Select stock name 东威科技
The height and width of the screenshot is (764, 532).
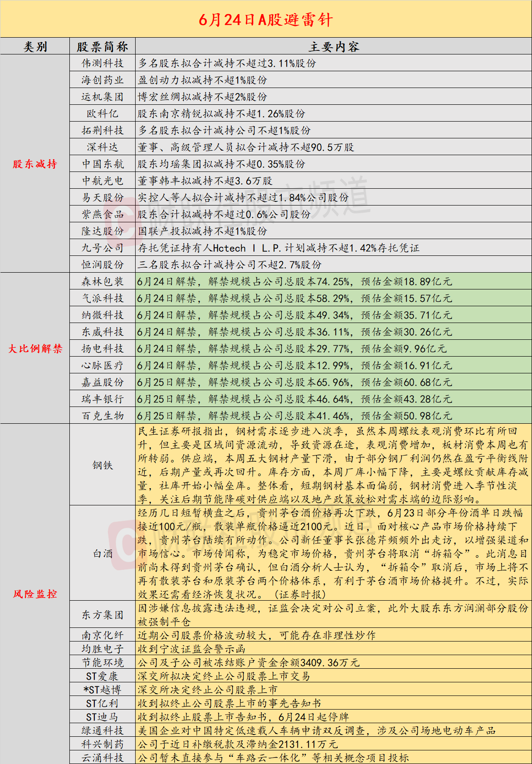click(x=102, y=332)
